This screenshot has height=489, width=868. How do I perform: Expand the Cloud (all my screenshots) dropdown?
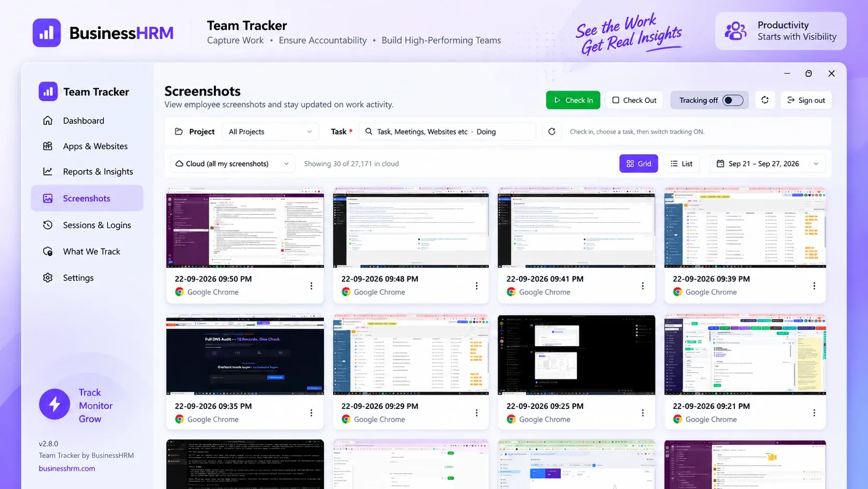tap(233, 164)
